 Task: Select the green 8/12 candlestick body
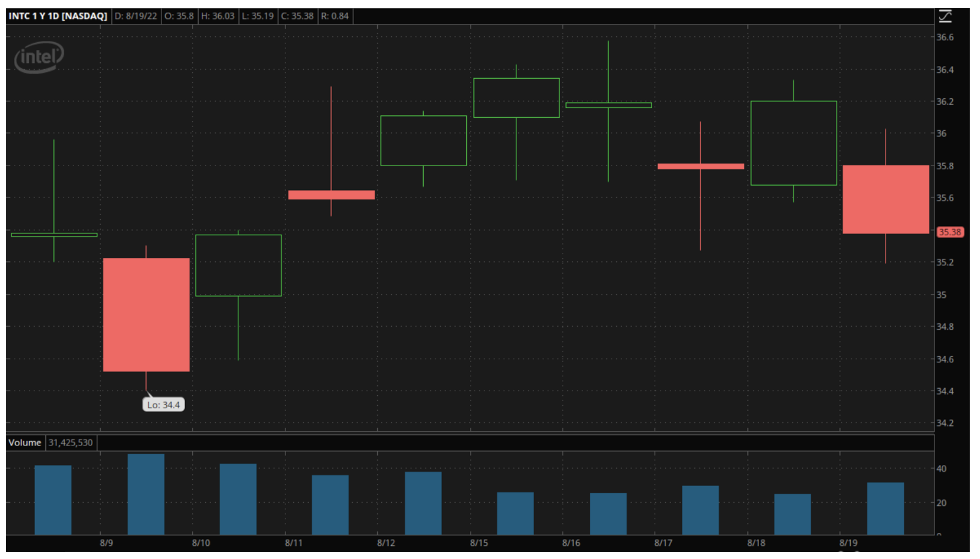pyautogui.click(x=424, y=141)
